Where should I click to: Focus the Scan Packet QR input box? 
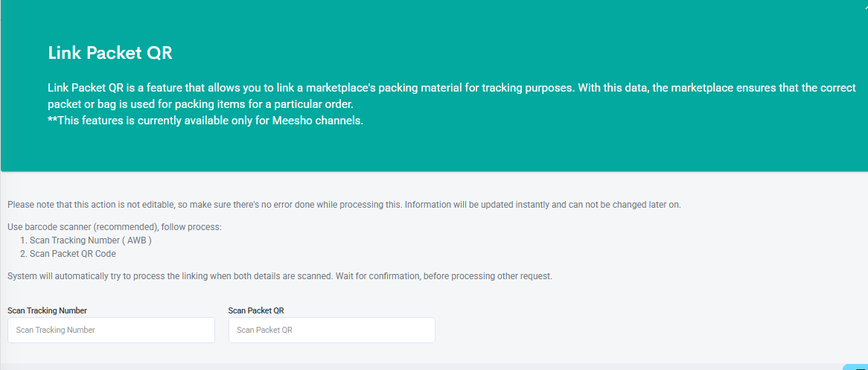pyautogui.click(x=331, y=330)
